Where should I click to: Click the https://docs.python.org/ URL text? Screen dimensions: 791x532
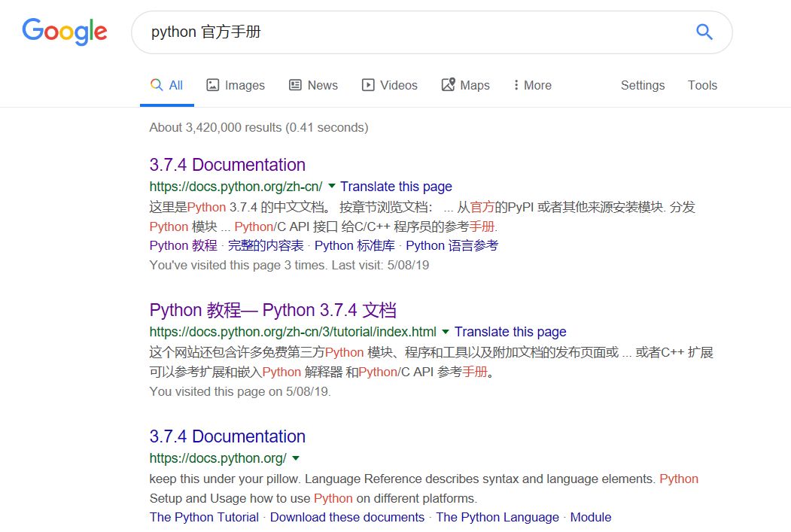218,458
